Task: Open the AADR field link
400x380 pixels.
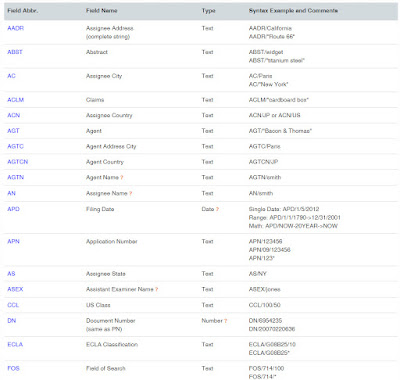Action: (16, 28)
